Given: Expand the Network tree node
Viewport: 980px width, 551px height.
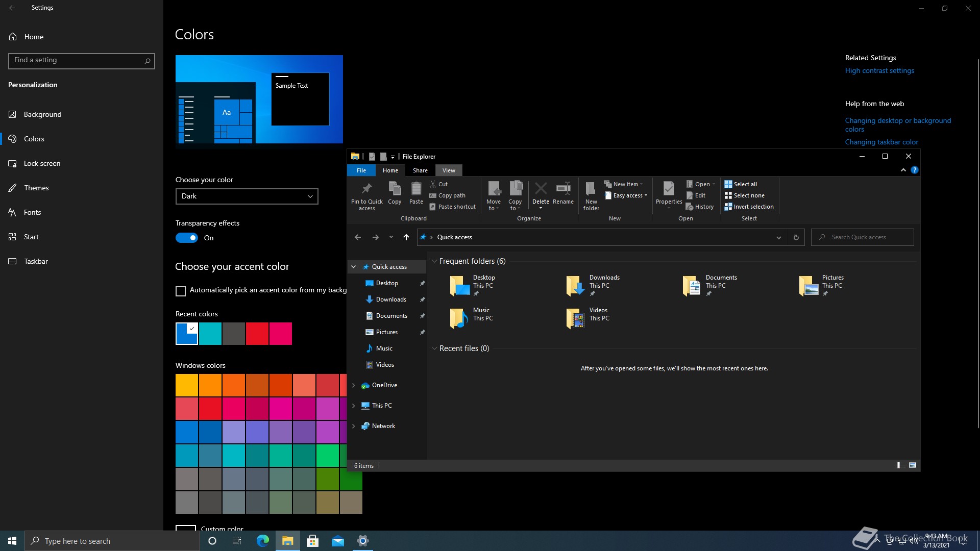Looking at the screenshot, I should pos(353,426).
